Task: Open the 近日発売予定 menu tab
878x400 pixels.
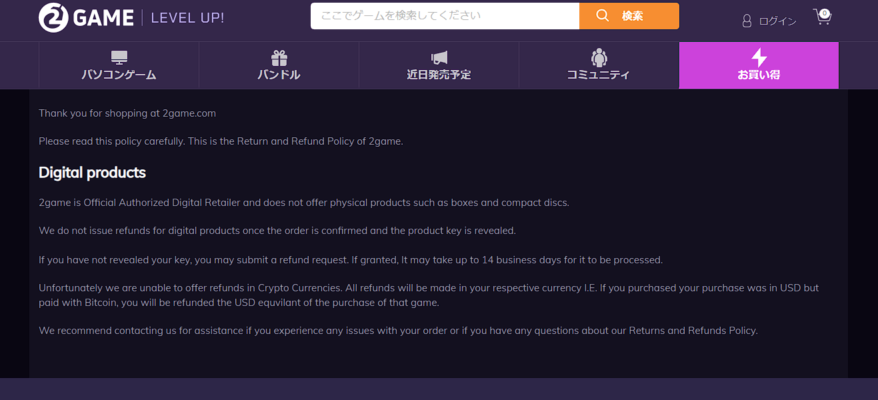Action: (439, 66)
